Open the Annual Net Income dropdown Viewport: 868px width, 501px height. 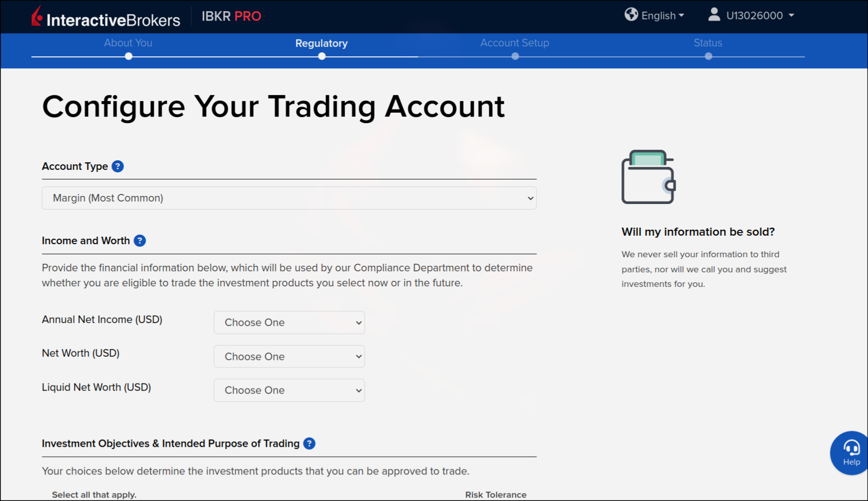(x=289, y=323)
